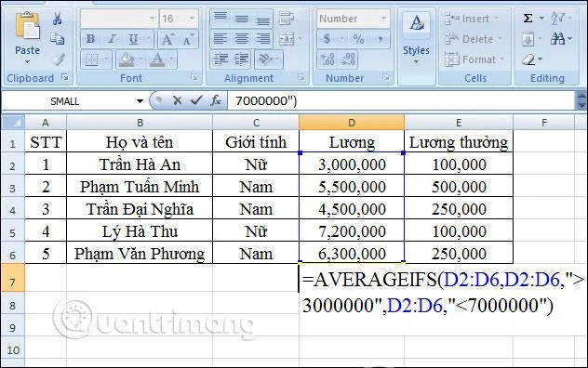Click the Accounting dollar format icon
Image resolution: width=588 pixels, height=368 pixels.
click(x=327, y=39)
